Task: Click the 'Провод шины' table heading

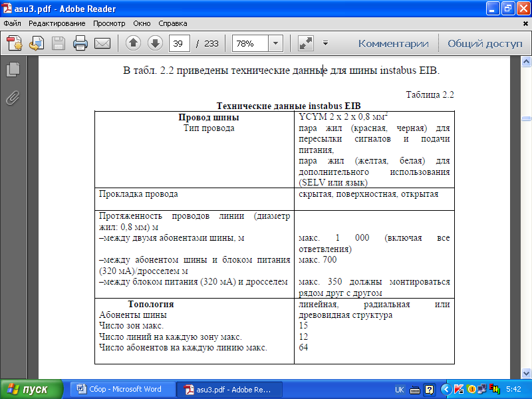Action: point(209,117)
